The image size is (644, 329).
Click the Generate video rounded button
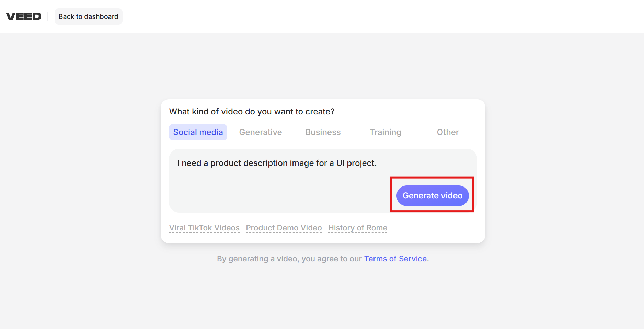click(432, 195)
